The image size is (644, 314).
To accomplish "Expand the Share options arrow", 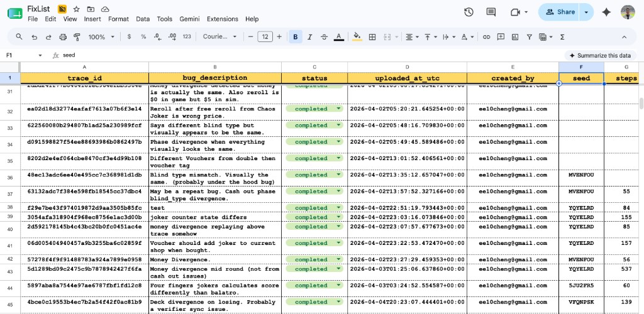I will 587,13.
